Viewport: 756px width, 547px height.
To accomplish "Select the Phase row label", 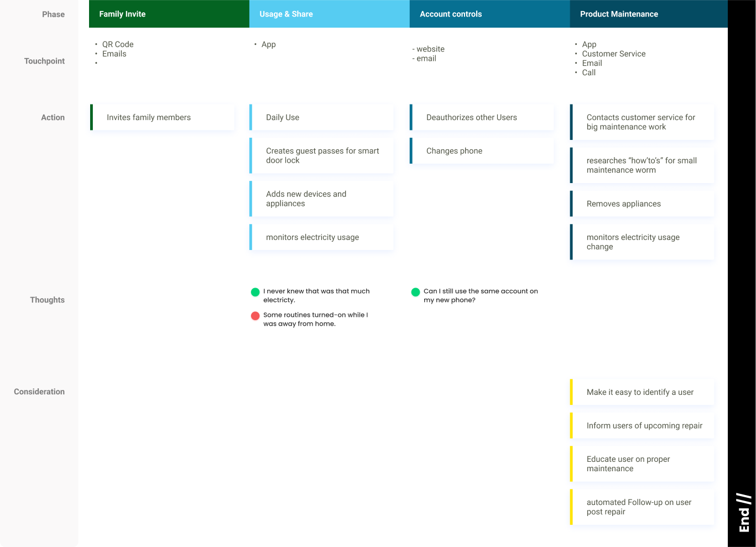I will 53,14.
